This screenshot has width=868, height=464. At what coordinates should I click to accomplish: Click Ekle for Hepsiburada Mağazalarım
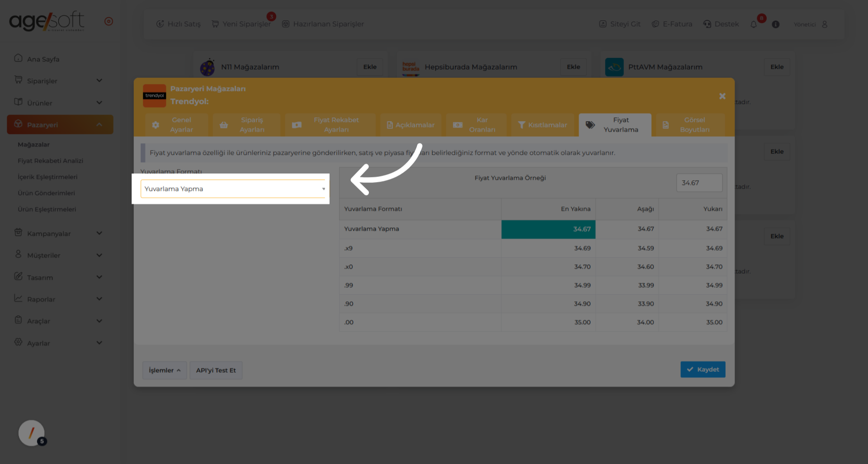click(573, 67)
